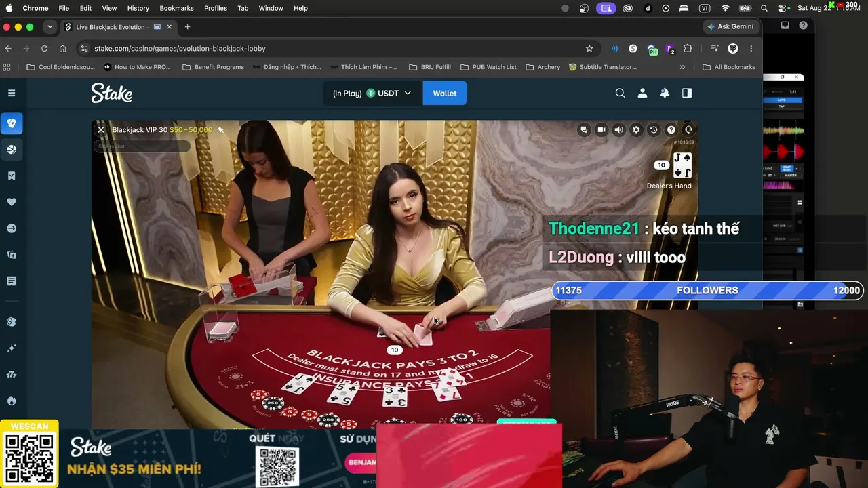Viewport: 868px width, 488px height.
Task: Toggle the Stake right side panel icon
Action: (687, 93)
